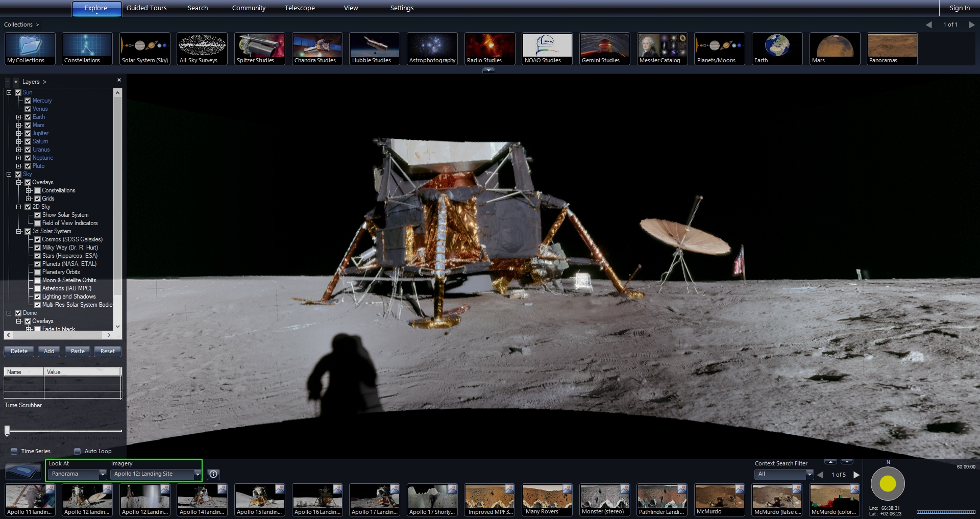
Task: Open the Search menu
Action: [x=198, y=8]
